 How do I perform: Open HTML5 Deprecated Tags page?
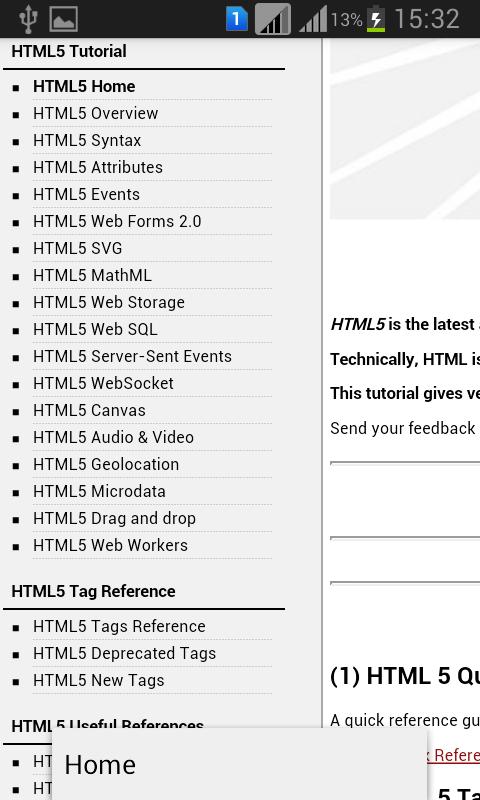click(125, 654)
